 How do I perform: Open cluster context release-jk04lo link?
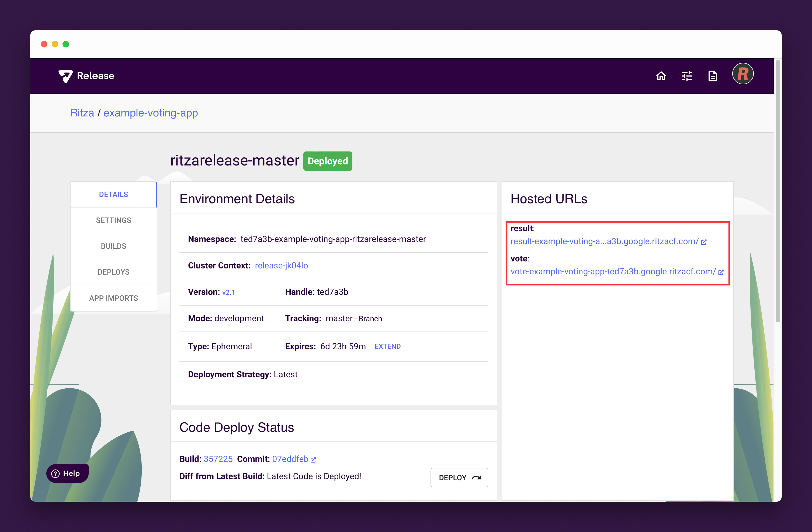(281, 265)
